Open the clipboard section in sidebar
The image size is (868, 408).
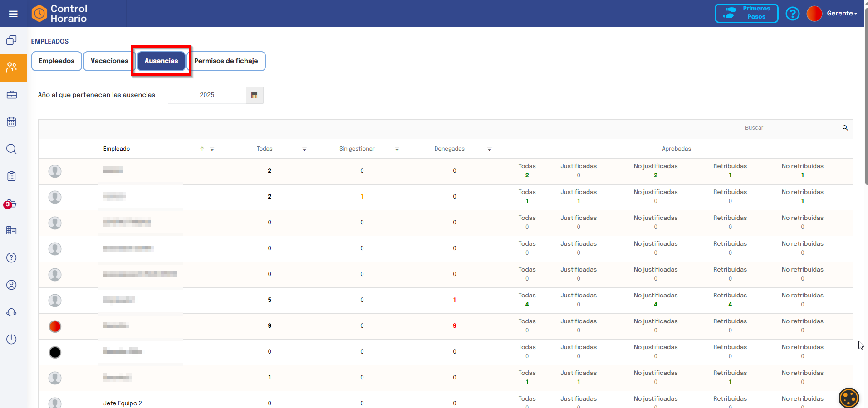tap(12, 176)
